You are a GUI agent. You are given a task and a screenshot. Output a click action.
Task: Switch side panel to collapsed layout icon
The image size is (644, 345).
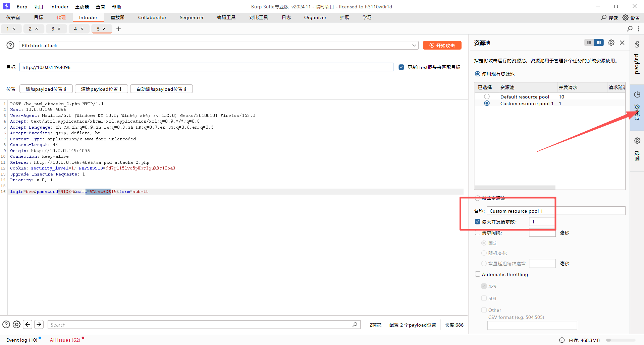[x=589, y=43]
